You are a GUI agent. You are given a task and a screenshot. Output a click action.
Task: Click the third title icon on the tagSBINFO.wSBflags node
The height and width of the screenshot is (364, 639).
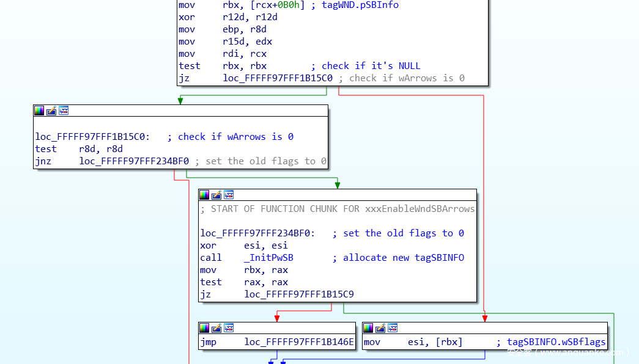tap(393, 328)
